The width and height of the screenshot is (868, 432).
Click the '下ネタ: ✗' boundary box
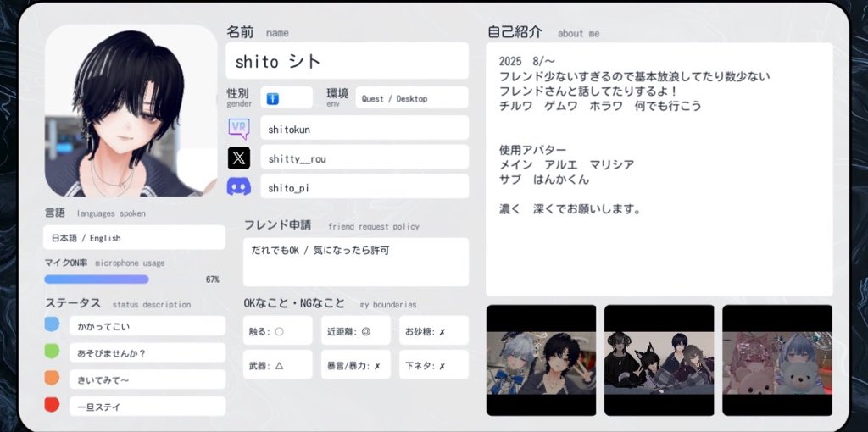coord(434,364)
